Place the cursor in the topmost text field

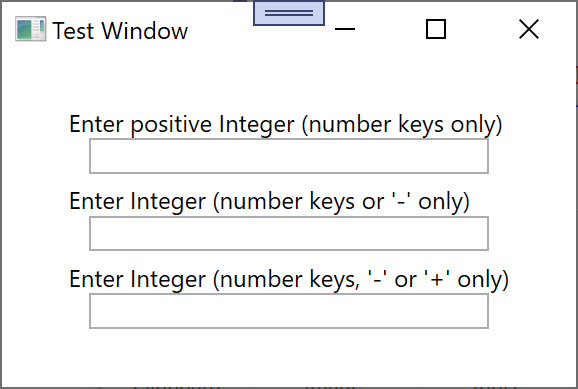pyautogui.click(x=289, y=156)
